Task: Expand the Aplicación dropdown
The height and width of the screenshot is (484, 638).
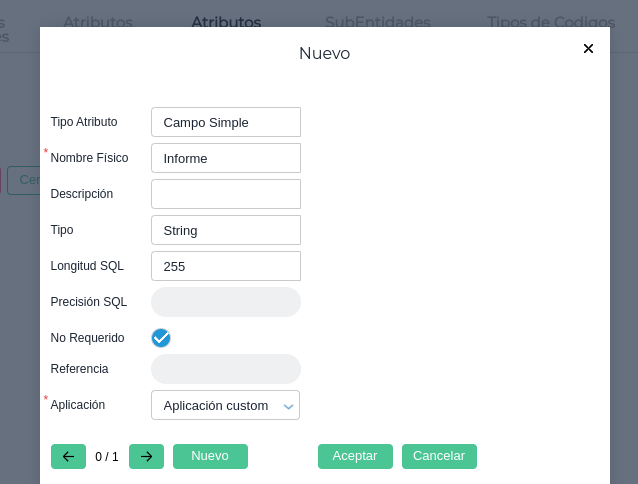Action: click(x=225, y=405)
